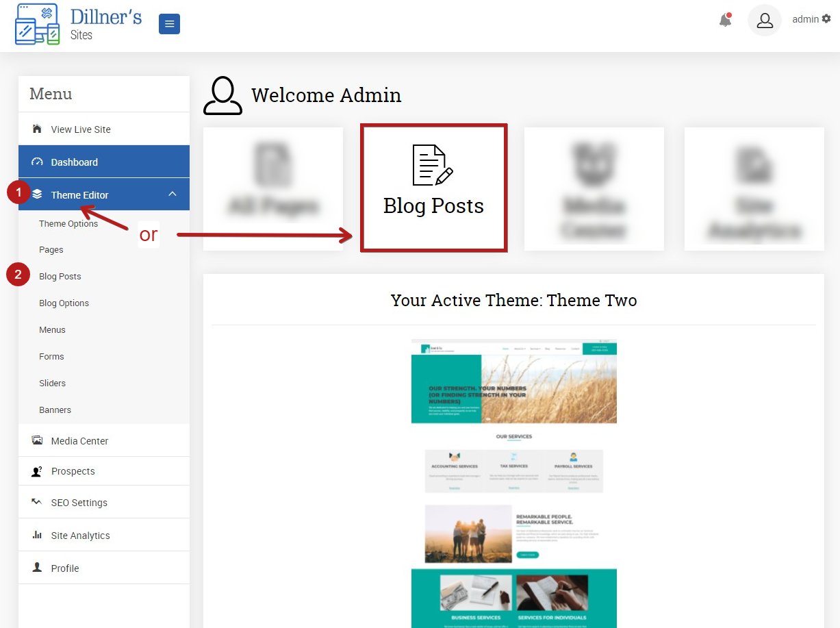
Task: Click the Prospects person icon
Action: [x=37, y=471]
